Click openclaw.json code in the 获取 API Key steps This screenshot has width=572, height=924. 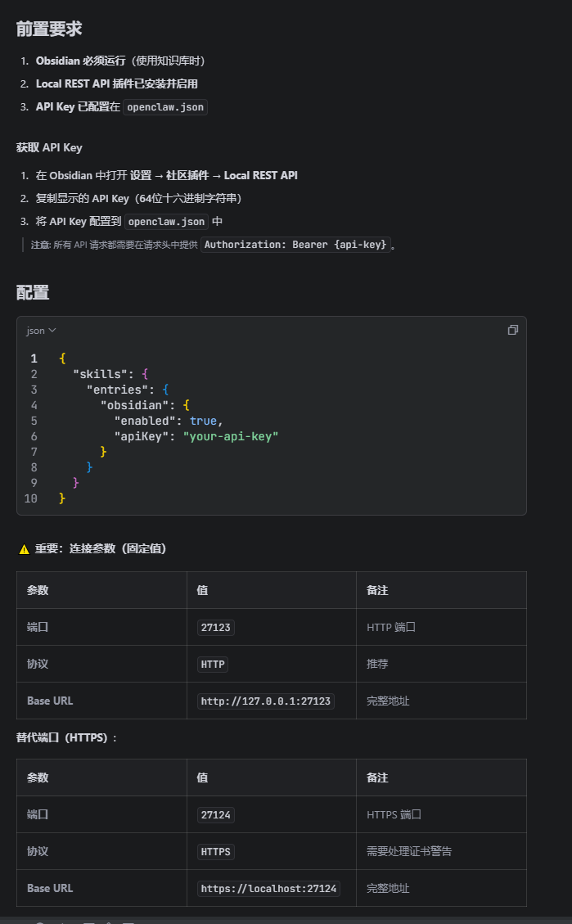coord(166,222)
